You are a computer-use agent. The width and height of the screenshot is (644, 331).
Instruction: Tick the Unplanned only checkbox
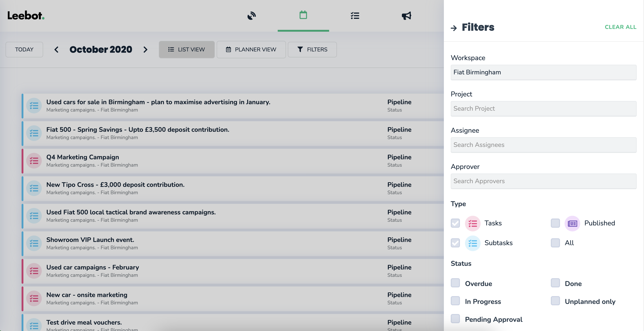(x=555, y=301)
